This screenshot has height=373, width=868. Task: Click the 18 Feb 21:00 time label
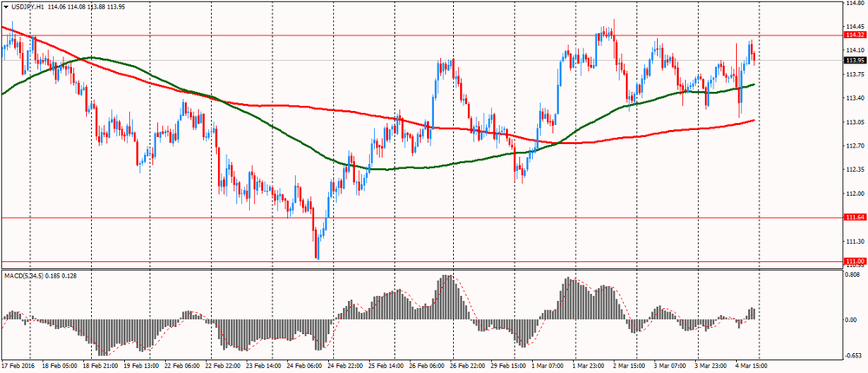click(100, 366)
